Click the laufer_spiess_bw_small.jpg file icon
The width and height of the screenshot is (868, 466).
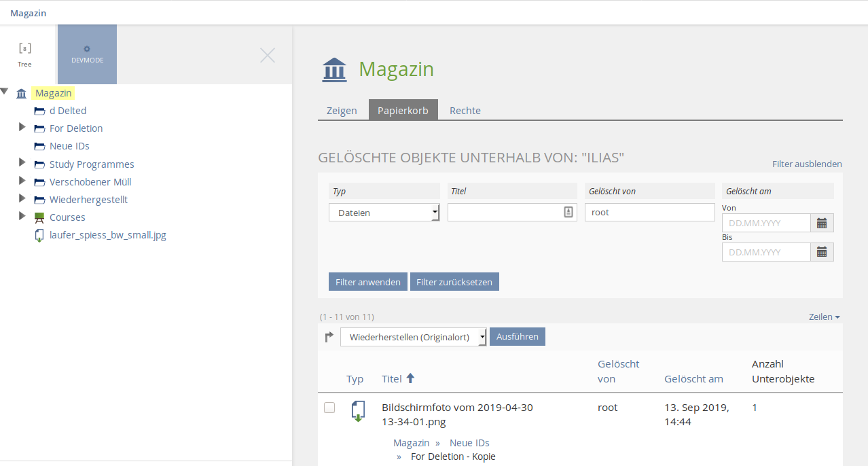click(x=39, y=236)
